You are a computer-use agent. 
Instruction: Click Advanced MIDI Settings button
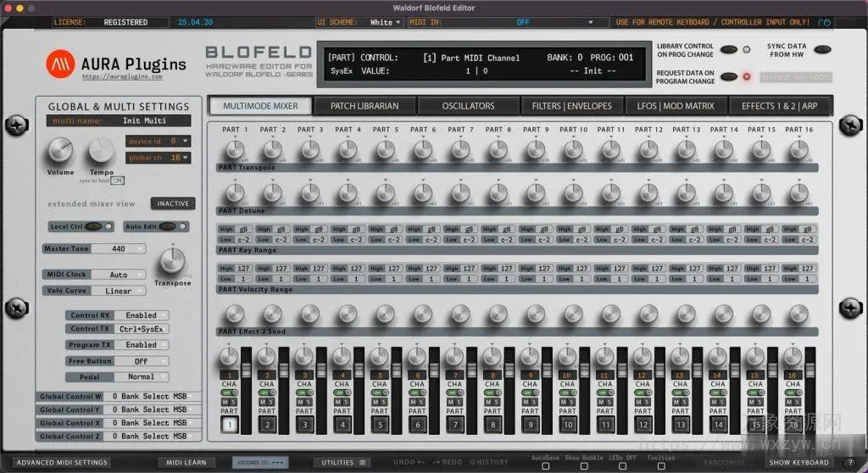coord(61,463)
